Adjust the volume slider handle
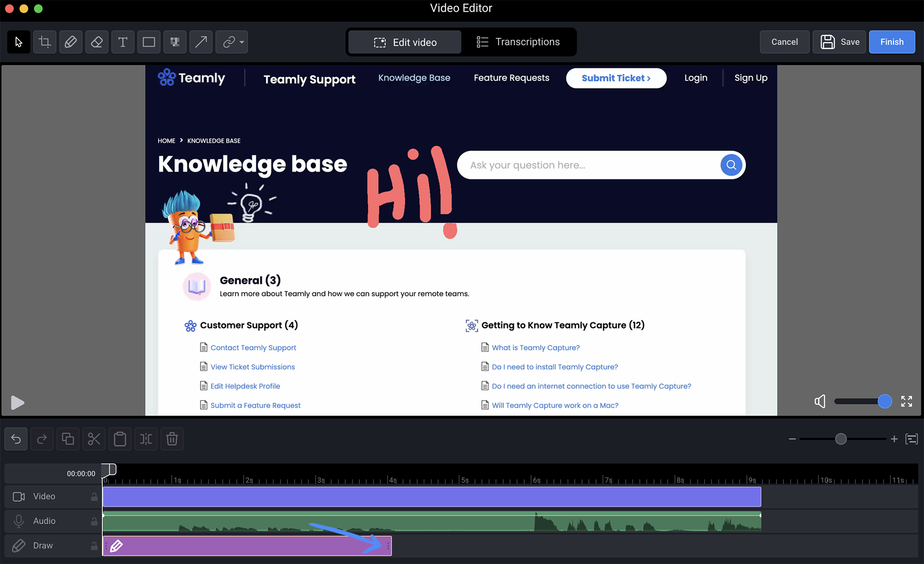 pos(885,402)
